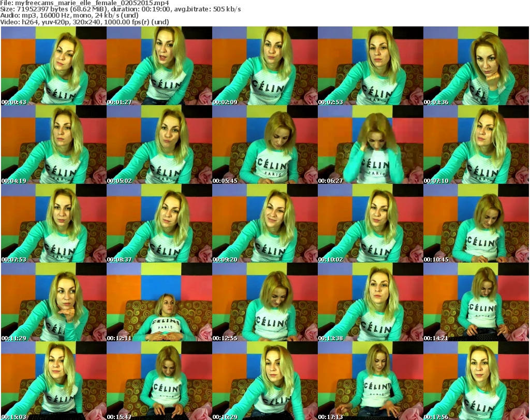
Task: Select the thumbnail at timestamp 00:06:27
Action: pyautogui.click(x=371, y=144)
